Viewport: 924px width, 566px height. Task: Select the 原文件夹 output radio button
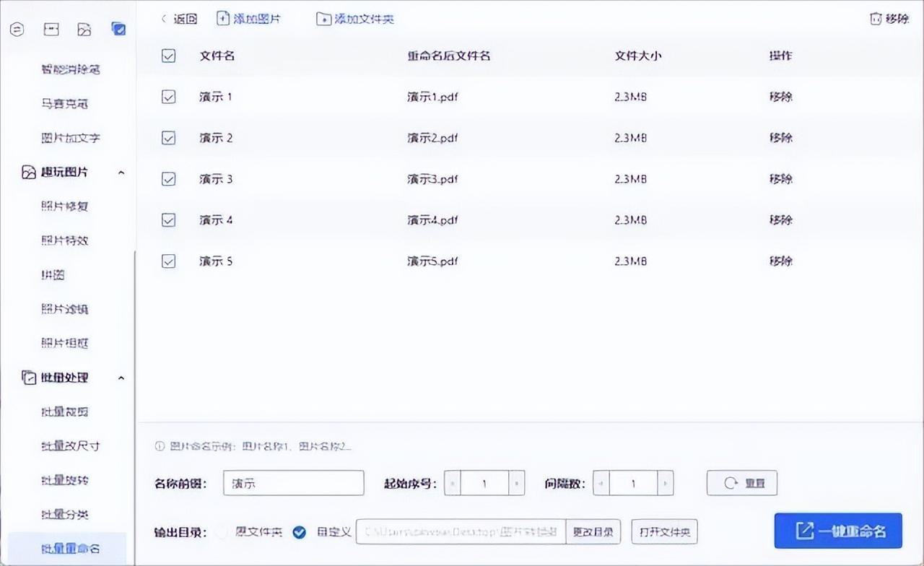coord(222,531)
